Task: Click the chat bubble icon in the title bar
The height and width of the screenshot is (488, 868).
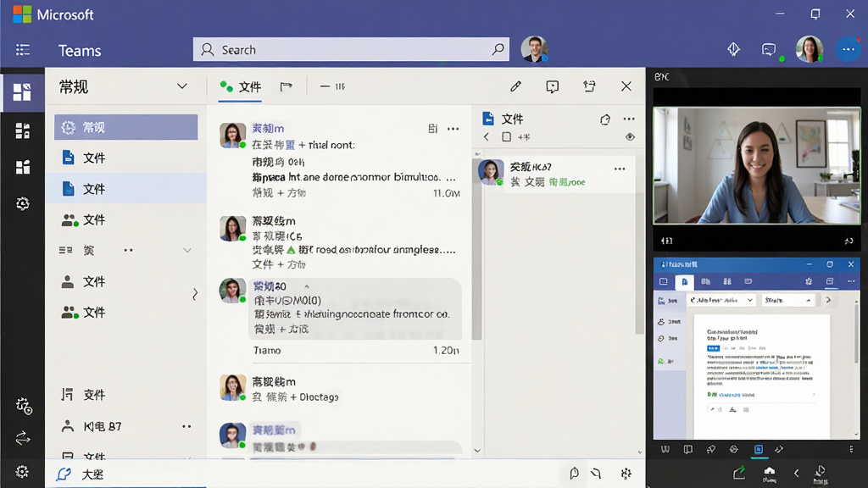Action: [768, 50]
